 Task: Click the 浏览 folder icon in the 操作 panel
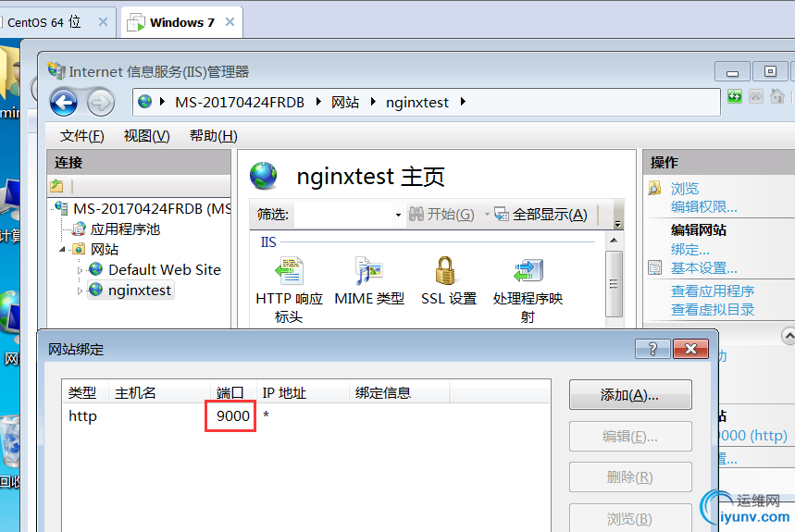pos(654,189)
